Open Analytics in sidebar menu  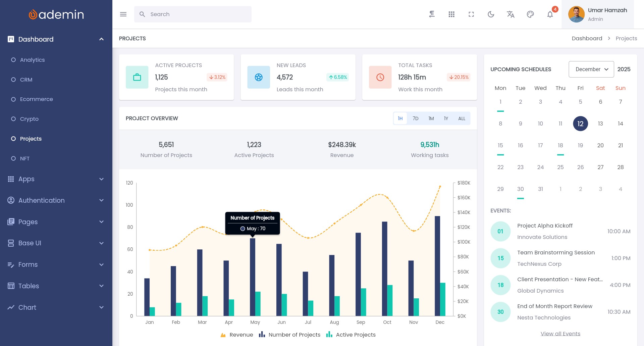32,60
